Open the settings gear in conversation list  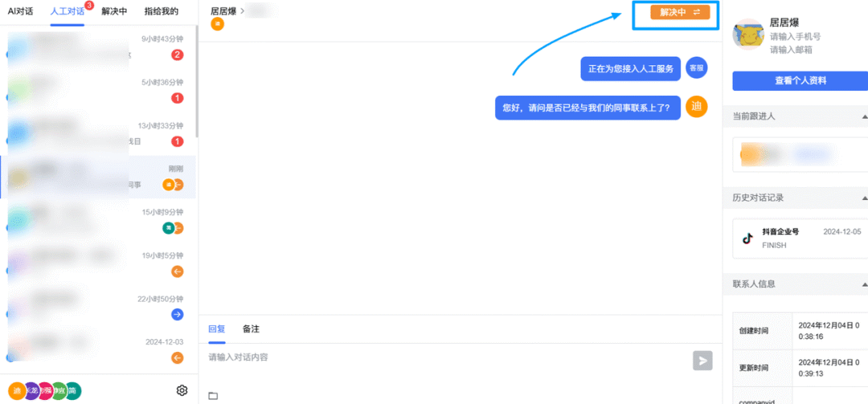(182, 390)
